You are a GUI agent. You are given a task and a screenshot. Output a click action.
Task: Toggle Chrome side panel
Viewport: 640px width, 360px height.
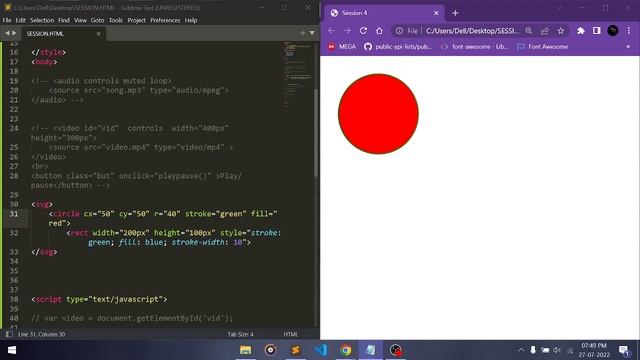[596, 31]
